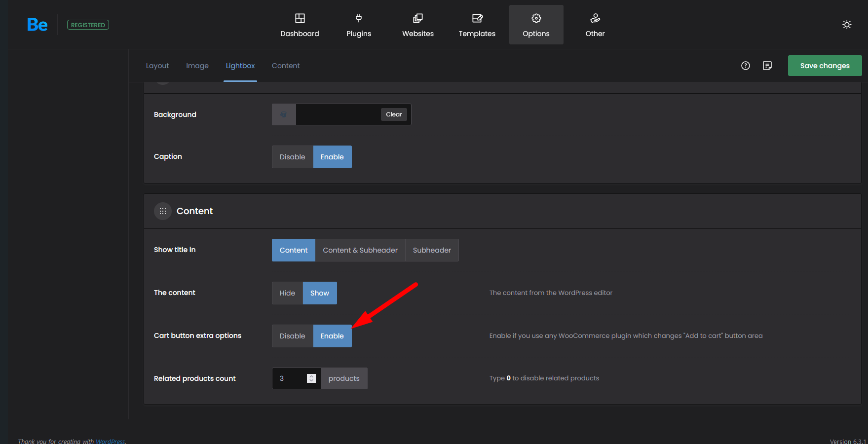Clear the Background color

[x=394, y=114]
